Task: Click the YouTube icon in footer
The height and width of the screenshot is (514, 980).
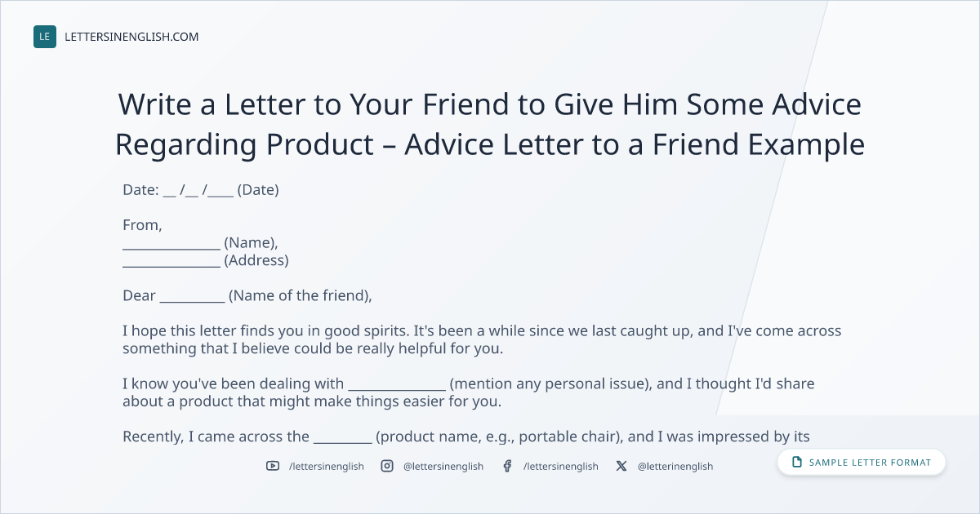Action: click(273, 466)
